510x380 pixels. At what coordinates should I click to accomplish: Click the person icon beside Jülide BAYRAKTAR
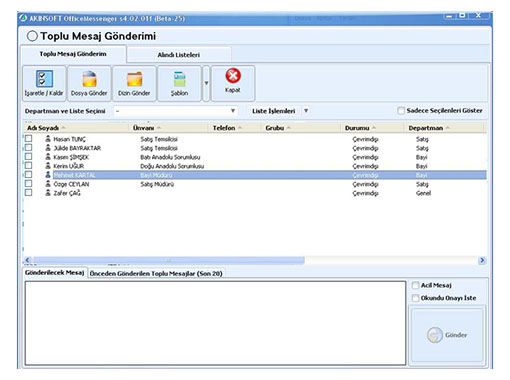(48, 148)
